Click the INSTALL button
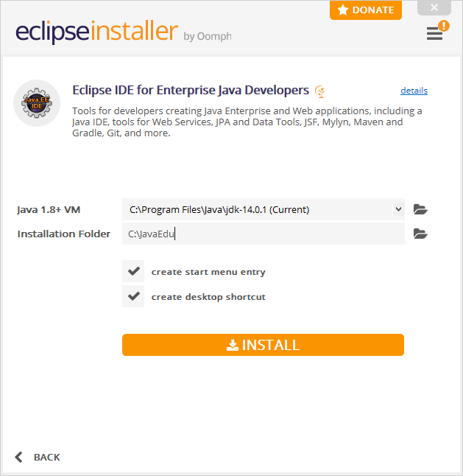 [263, 345]
